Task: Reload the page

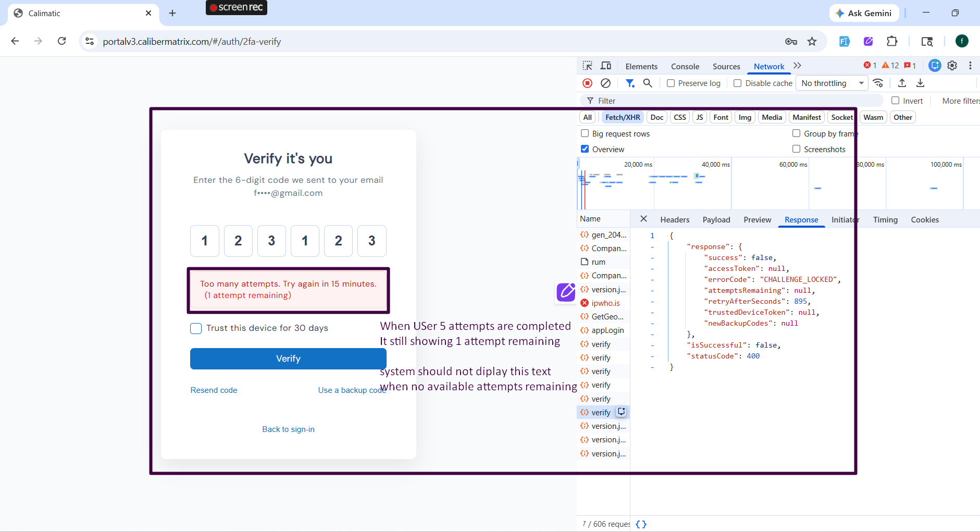Action: (x=61, y=41)
